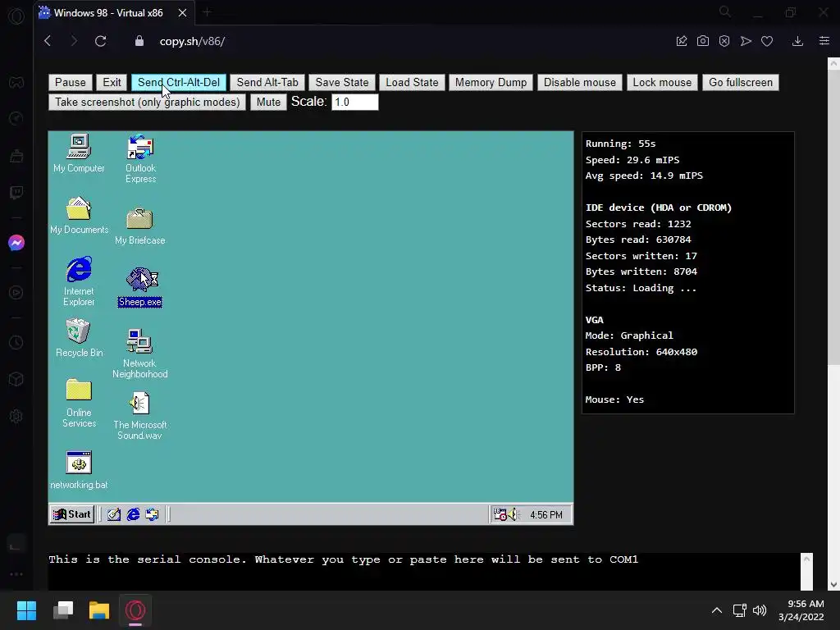Open a new browser tab
840x630 pixels.
pos(208,12)
